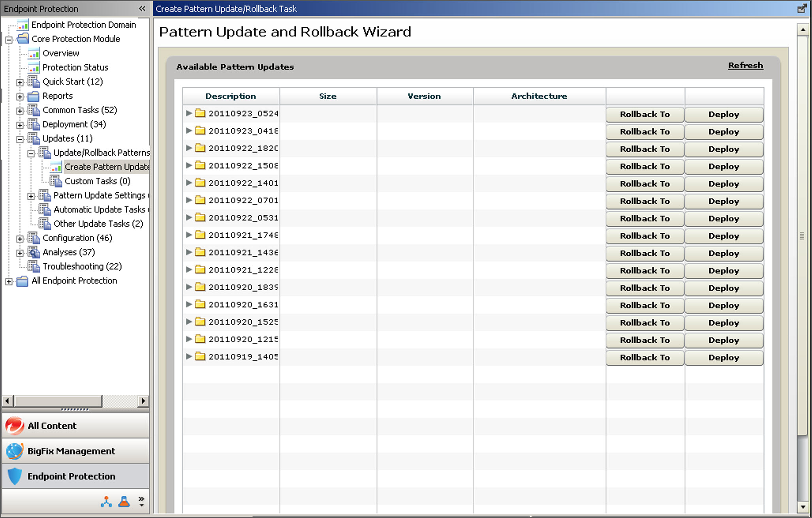Open Troubleshooting (22) tree item
The width and height of the screenshot is (812, 518).
coord(82,267)
